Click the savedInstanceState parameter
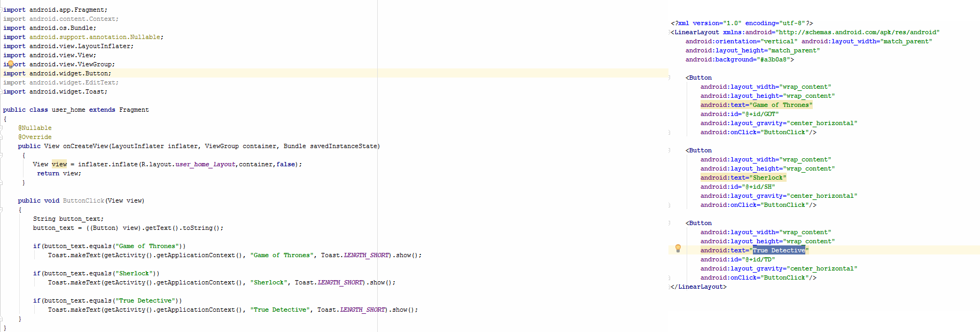 pos(344,146)
